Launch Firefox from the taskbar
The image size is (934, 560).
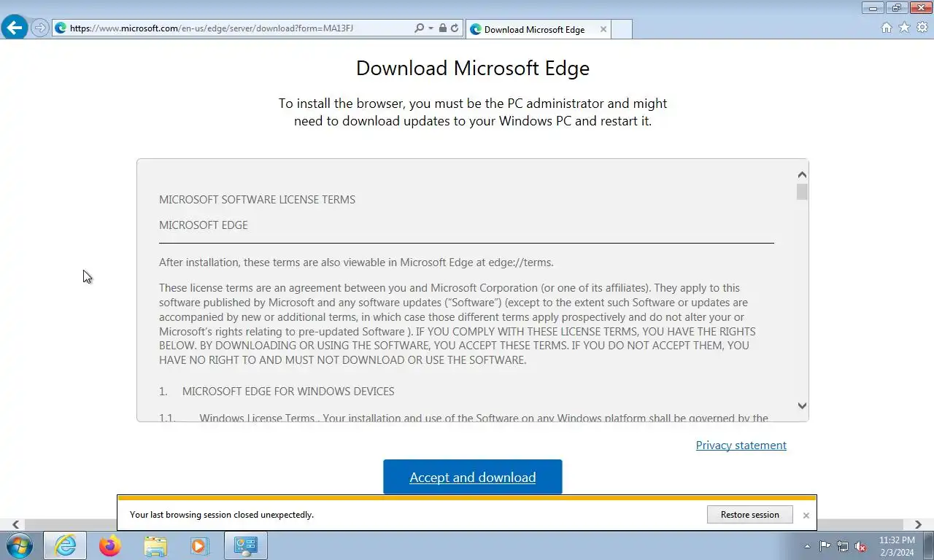110,545
